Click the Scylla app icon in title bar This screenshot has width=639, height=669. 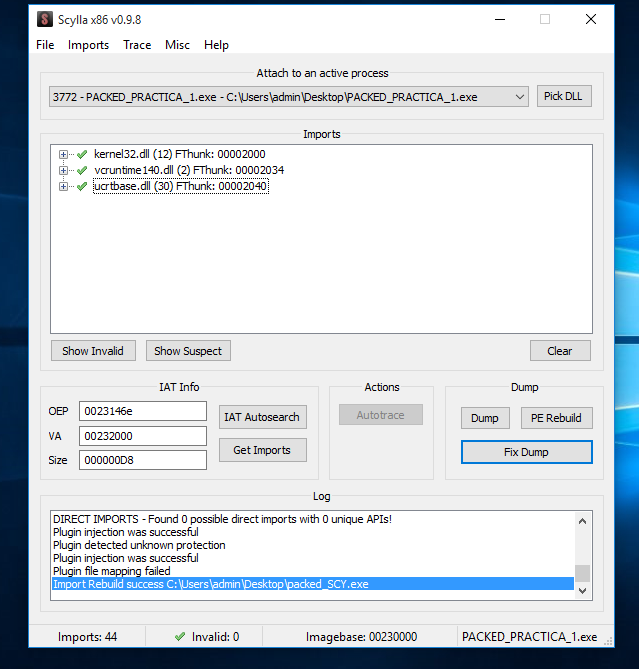pos(44,19)
